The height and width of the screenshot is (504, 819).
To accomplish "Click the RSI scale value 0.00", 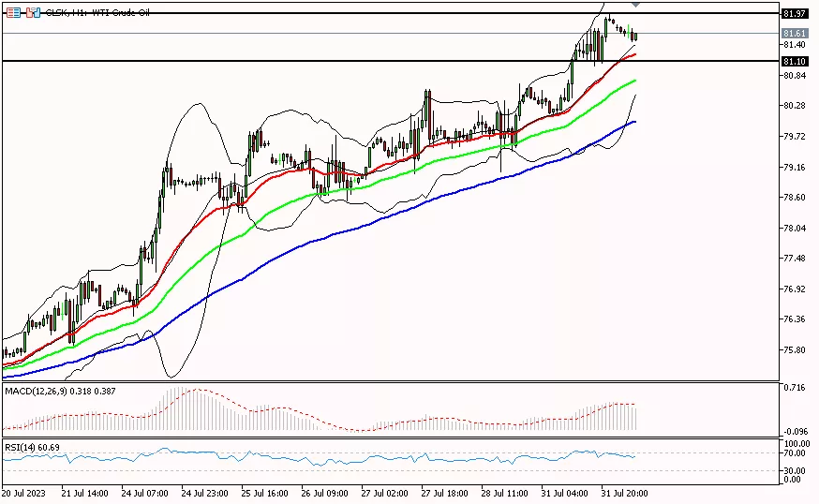I will click(793, 480).
